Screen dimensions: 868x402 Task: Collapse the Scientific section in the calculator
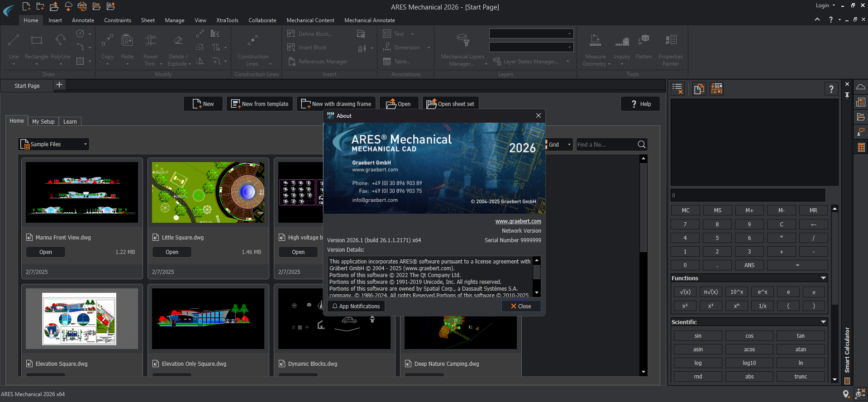tap(823, 322)
